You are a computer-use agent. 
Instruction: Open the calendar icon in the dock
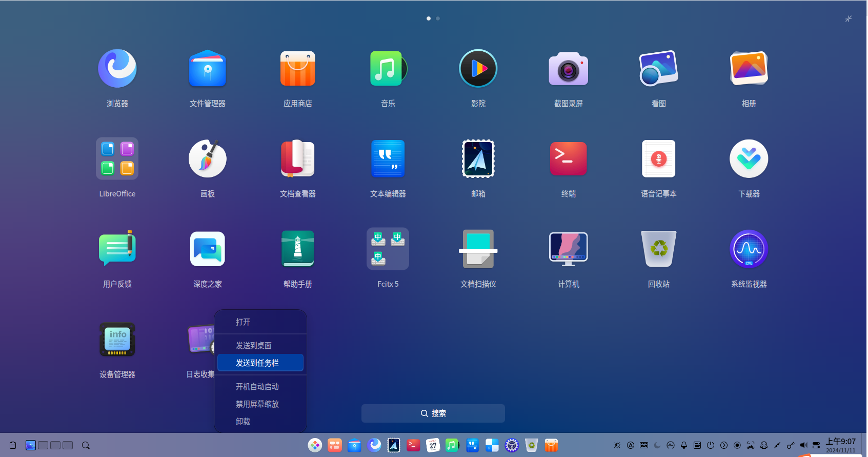(433, 445)
